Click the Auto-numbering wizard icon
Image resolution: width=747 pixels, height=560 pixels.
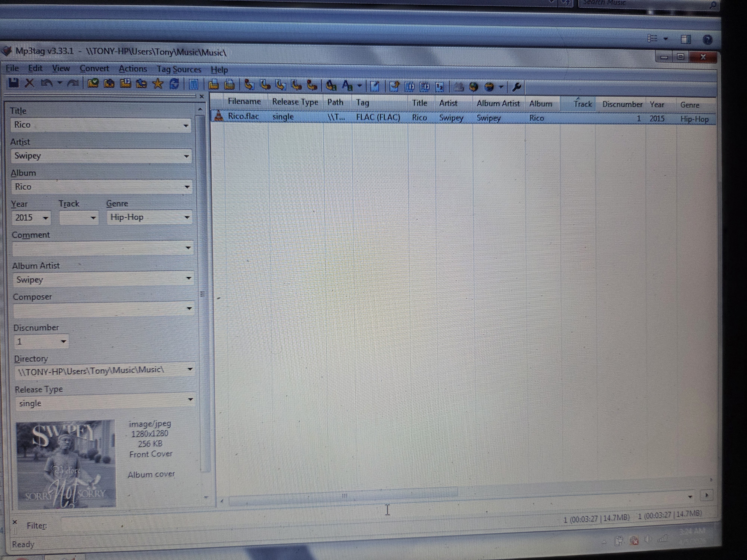point(440,87)
